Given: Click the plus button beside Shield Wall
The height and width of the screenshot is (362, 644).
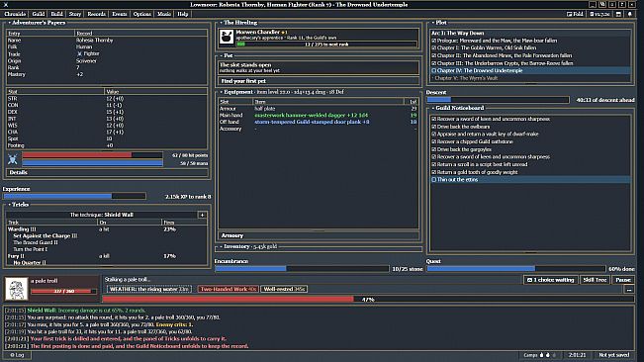Looking at the screenshot, I should point(202,215).
